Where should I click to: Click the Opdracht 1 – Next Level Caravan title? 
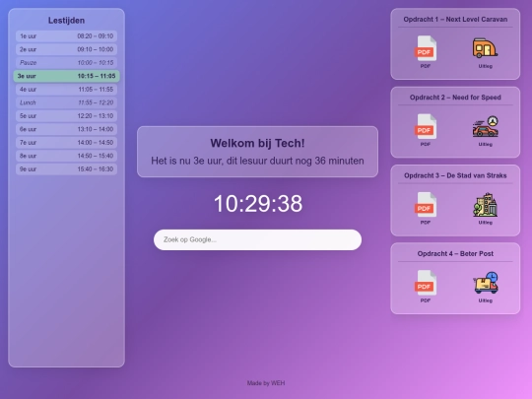(455, 20)
